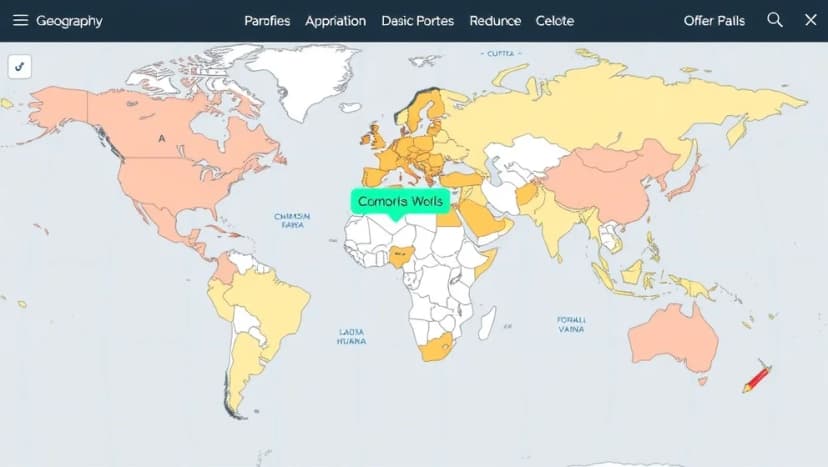This screenshot has height=467, width=828.
Task: Click the search magnifier icon
Action: (x=775, y=20)
